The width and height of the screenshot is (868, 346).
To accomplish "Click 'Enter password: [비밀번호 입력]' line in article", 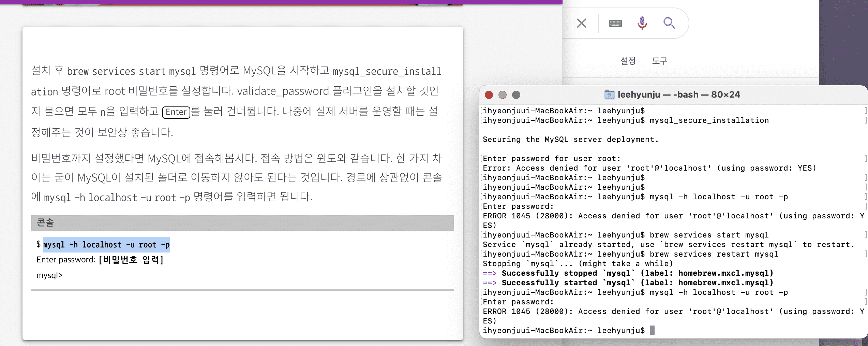I will coord(100,260).
